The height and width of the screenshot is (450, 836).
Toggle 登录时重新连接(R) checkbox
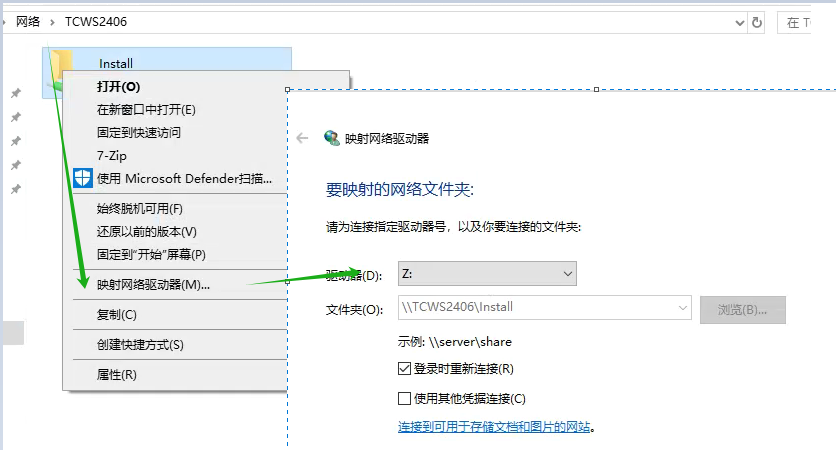[404, 368]
